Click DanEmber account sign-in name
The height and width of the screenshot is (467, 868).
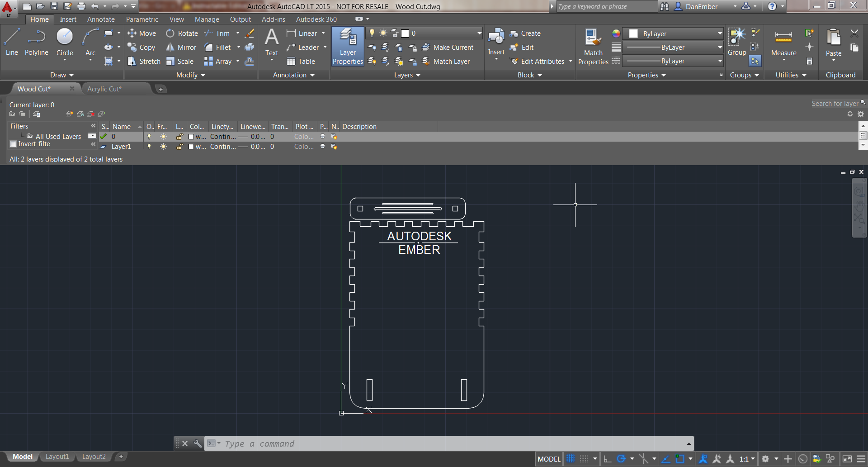coord(701,6)
